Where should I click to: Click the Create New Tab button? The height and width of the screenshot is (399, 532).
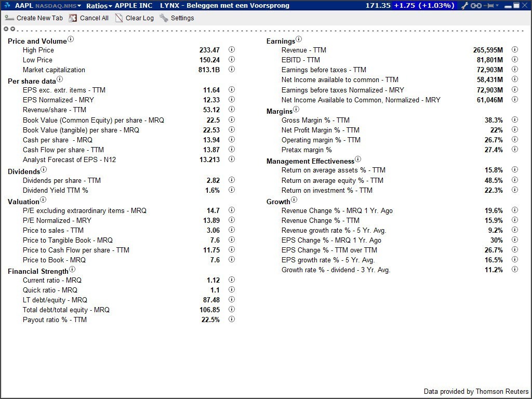34,18
